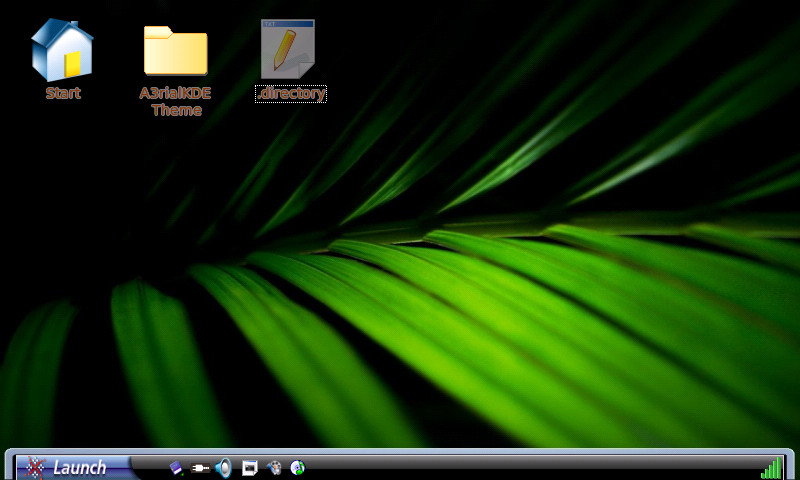Click the disc icon in taskbar
This screenshot has width=800, height=480.
point(297,467)
